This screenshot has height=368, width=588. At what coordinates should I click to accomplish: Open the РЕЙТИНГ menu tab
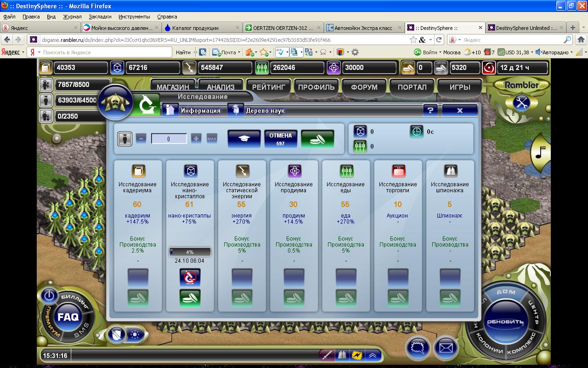point(269,87)
